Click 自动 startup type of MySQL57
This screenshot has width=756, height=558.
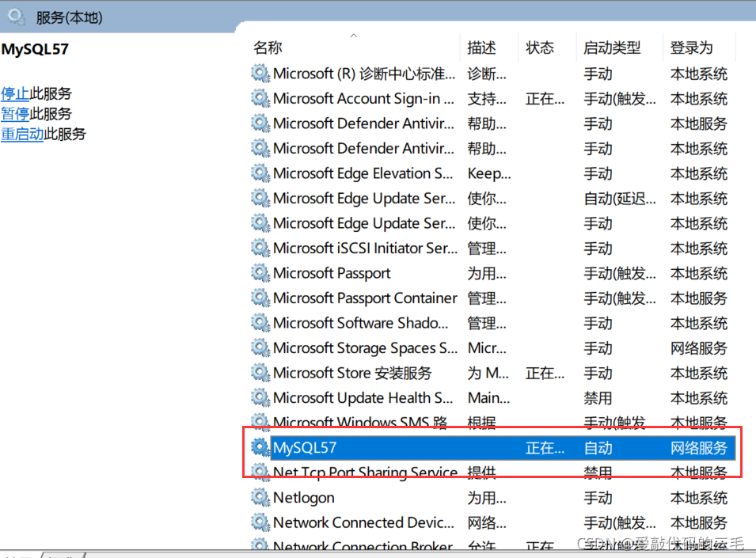tap(598, 448)
